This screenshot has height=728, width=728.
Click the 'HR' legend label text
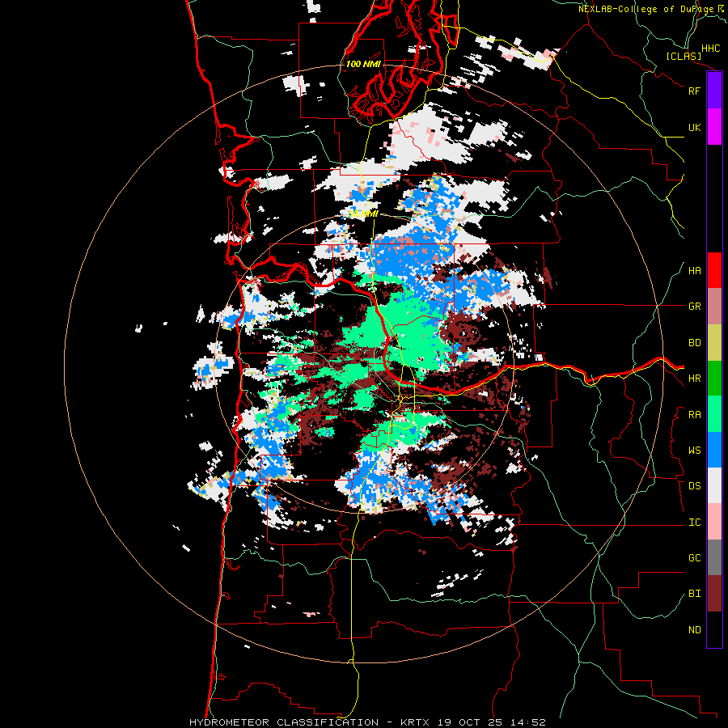[x=695, y=379]
